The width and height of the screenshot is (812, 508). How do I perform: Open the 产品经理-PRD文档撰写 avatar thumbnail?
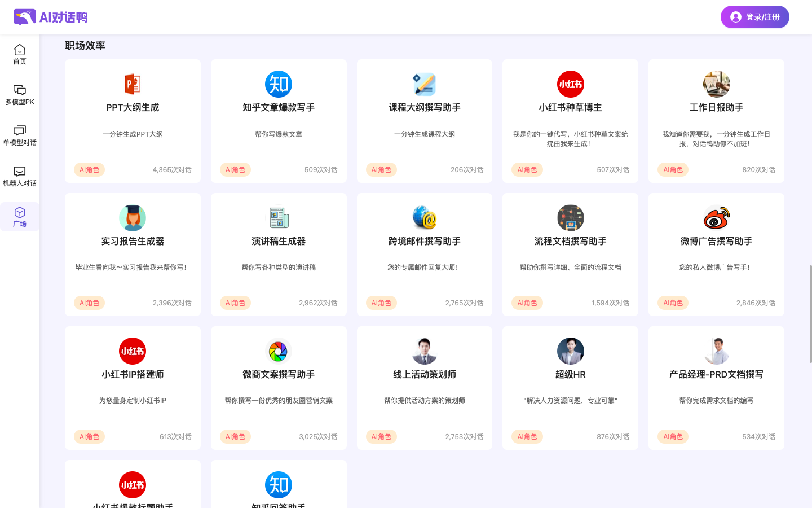(716, 351)
